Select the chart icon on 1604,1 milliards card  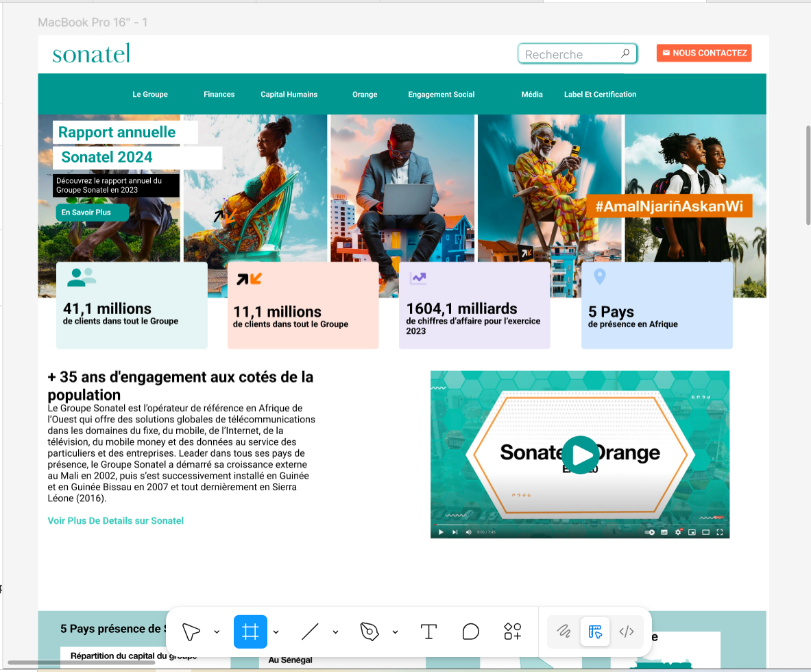(418, 278)
